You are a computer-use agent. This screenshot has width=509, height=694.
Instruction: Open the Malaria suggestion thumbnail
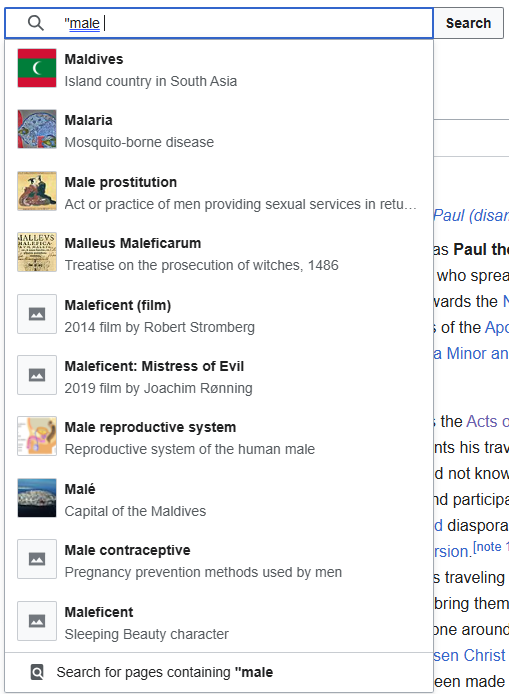37,129
